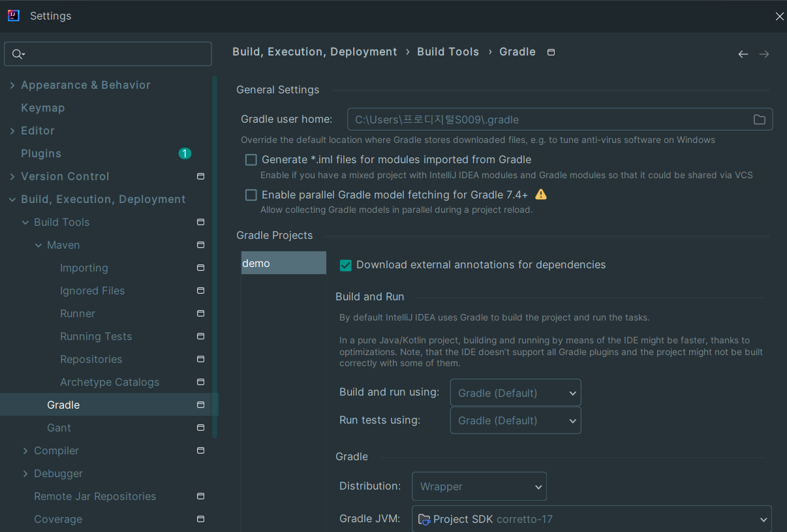Viewport: 787px width, 532px height.
Task: Click project-level icon on Maven row
Action: pos(200,245)
